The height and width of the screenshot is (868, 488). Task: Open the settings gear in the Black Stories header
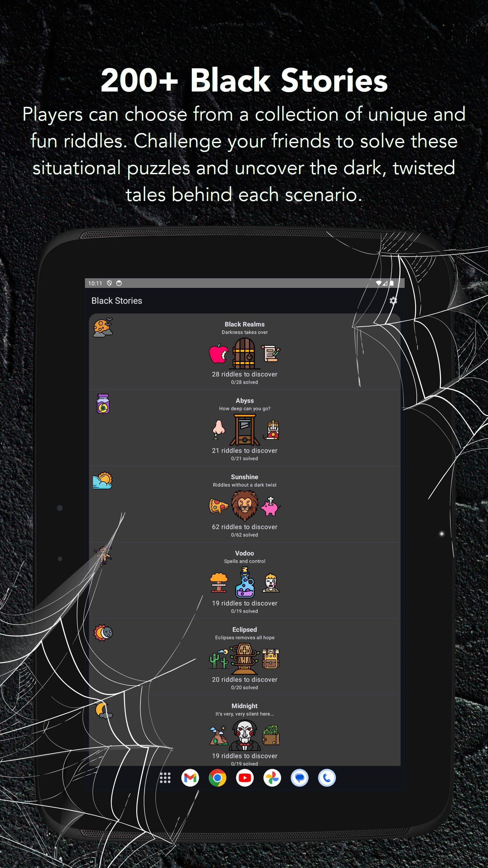coord(393,301)
